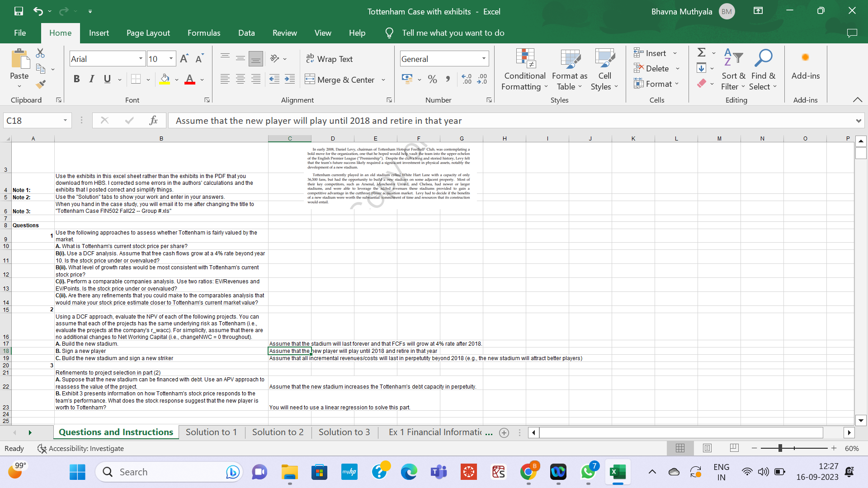Viewport: 868px width, 488px height.
Task: Switch to the Data ribbon tab
Action: pos(246,33)
